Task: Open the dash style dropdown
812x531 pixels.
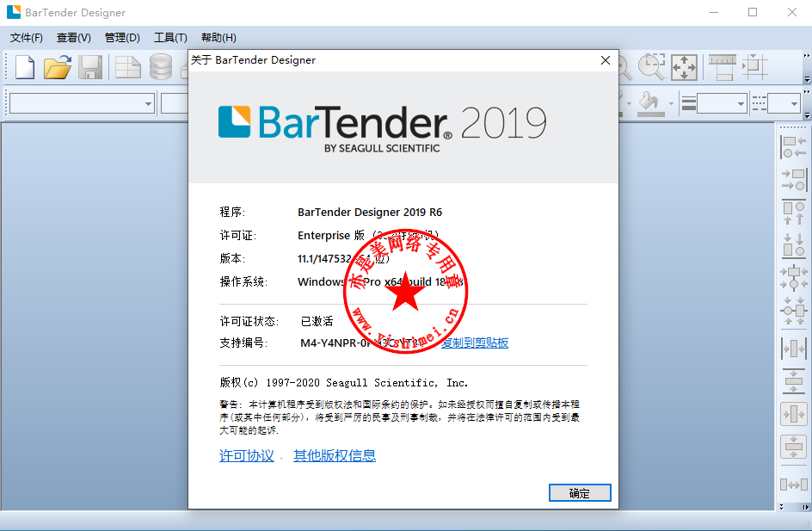Action: (795, 103)
